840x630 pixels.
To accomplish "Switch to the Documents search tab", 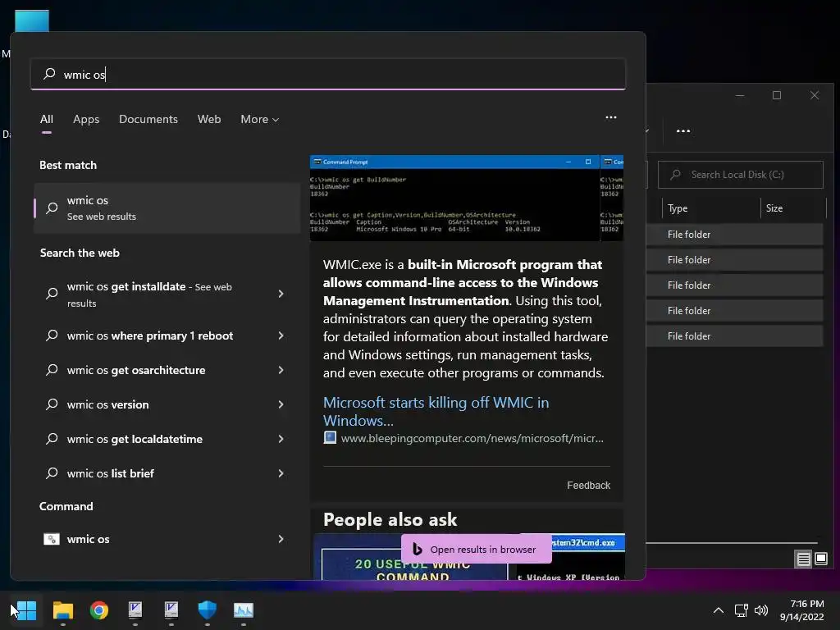I will [x=148, y=119].
